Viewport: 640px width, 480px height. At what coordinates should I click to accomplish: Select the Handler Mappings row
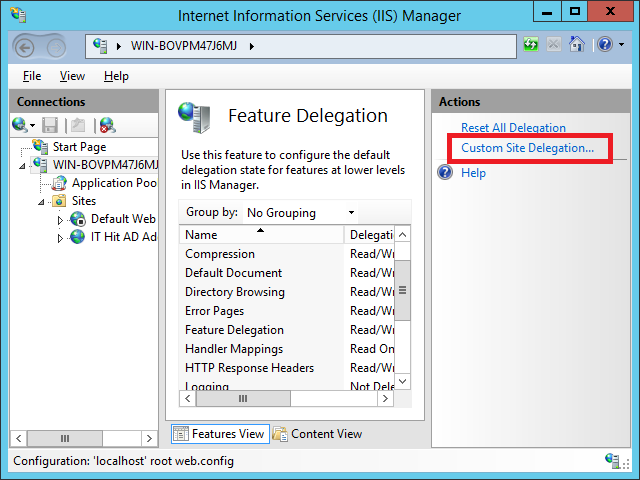287,349
